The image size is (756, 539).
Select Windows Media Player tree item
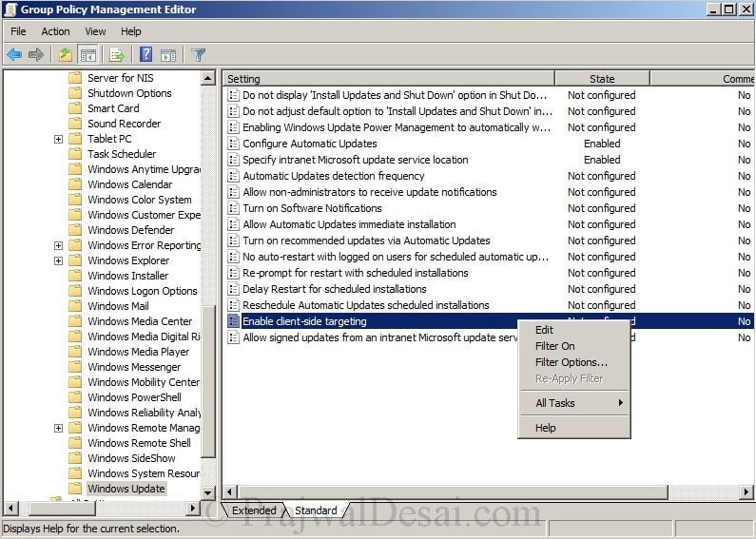(139, 352)
